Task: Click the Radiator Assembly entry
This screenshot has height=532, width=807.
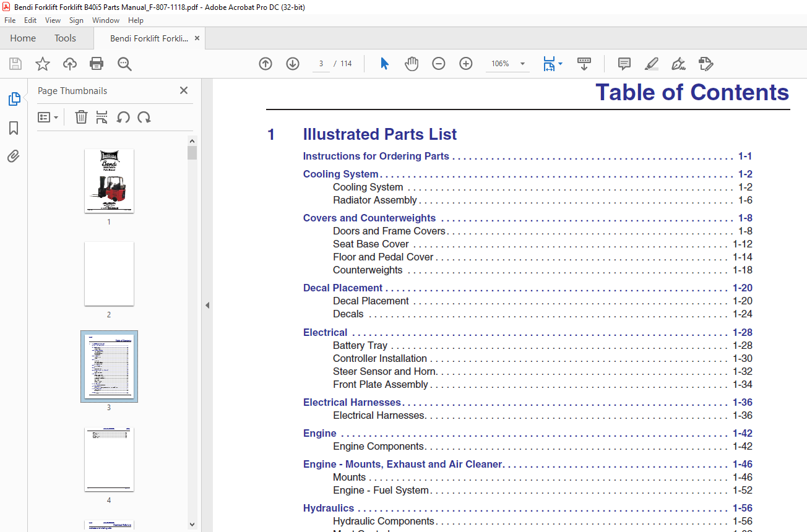Action: [x=375, y=200]
